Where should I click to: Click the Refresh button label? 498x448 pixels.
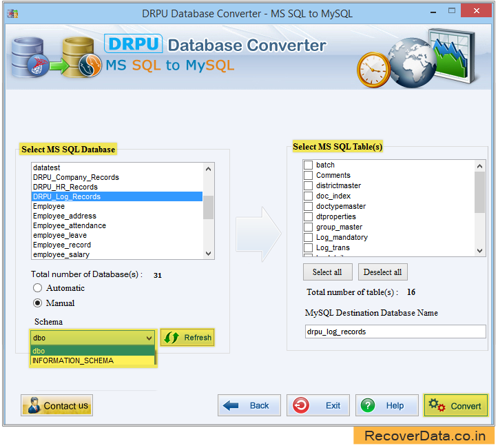(x=198, y=338)
